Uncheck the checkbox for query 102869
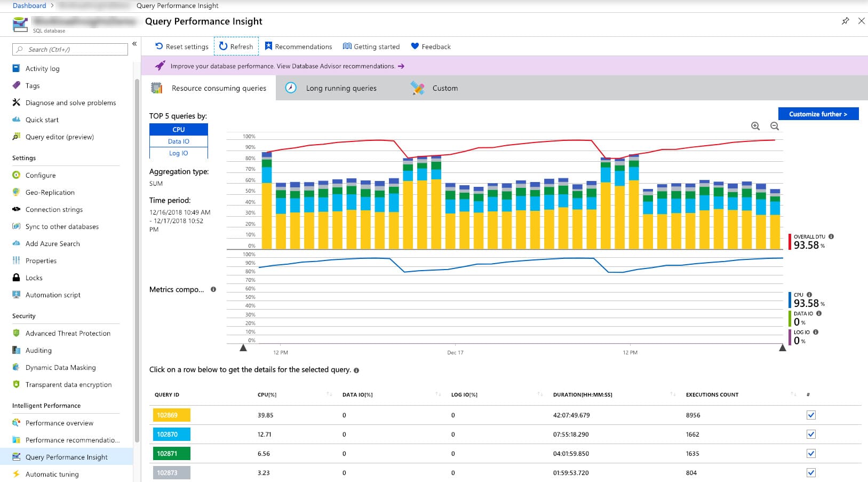The image size is (868, 482). 810,415
